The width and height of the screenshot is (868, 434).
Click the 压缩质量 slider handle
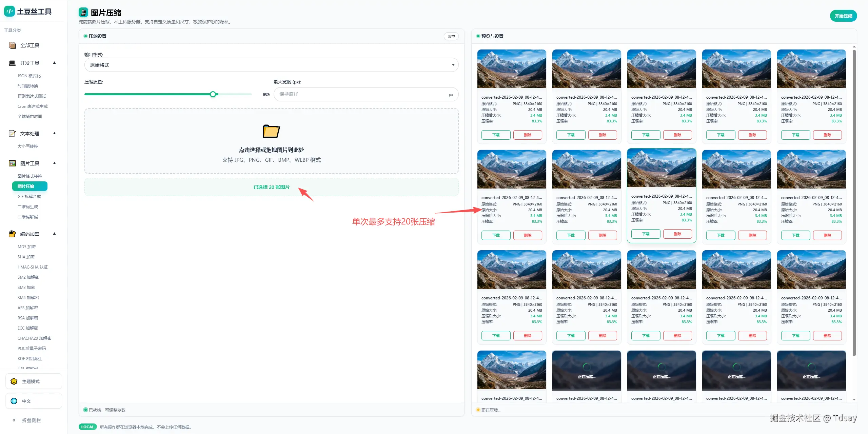coord(213,94)
